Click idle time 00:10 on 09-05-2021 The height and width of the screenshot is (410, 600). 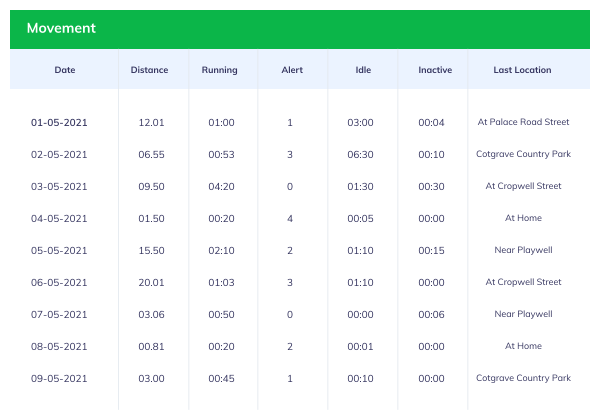(360, 378)
